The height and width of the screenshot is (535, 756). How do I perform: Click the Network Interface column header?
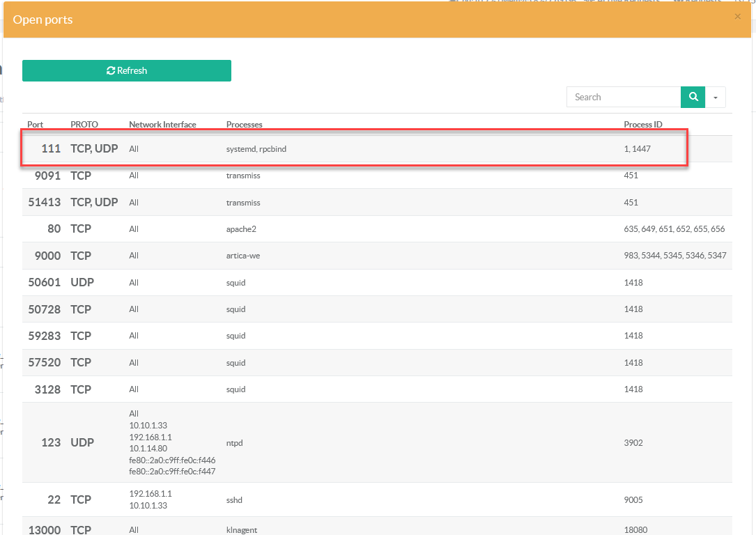[x=162, y=125]
